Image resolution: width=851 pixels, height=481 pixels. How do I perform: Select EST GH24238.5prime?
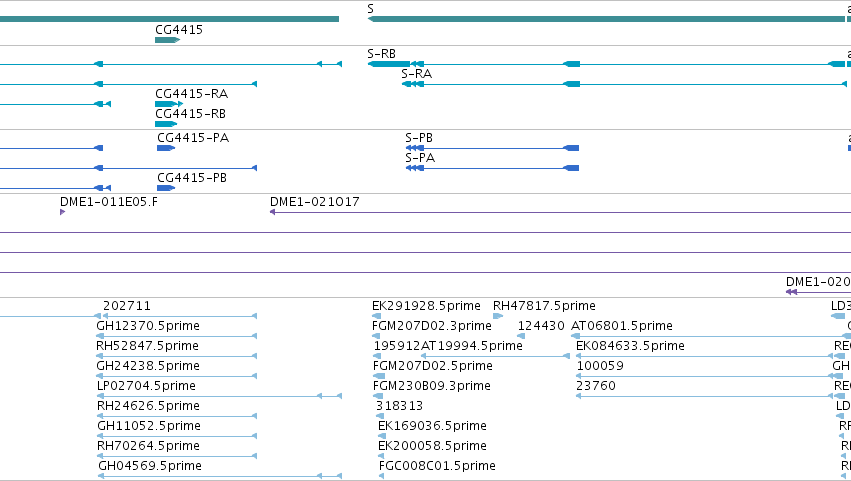pos(148,366)
